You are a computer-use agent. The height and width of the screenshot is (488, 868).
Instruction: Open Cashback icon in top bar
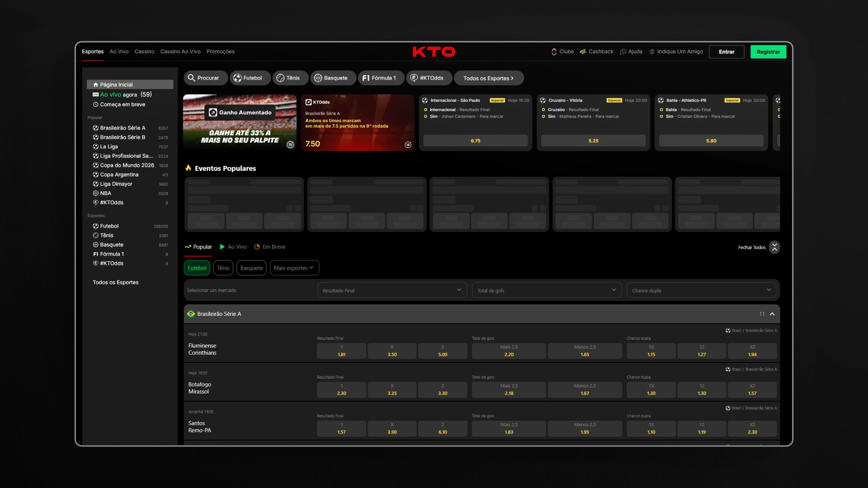[583, 52]
